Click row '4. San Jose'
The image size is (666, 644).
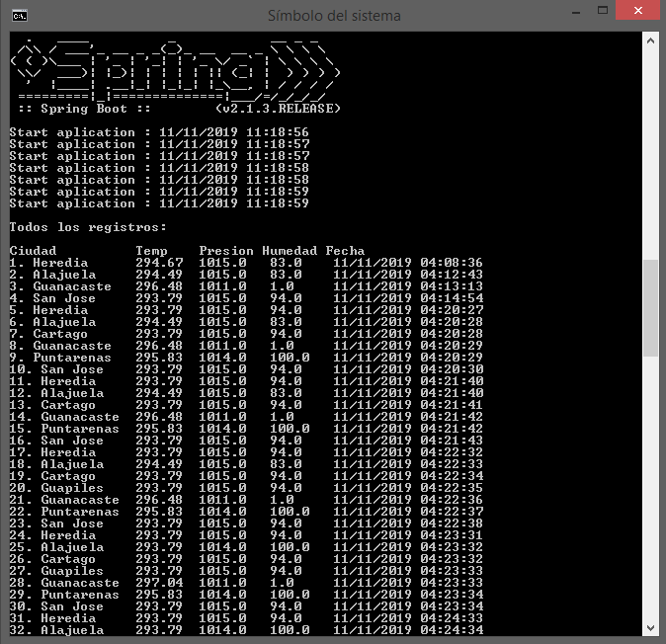coord(246,298)
